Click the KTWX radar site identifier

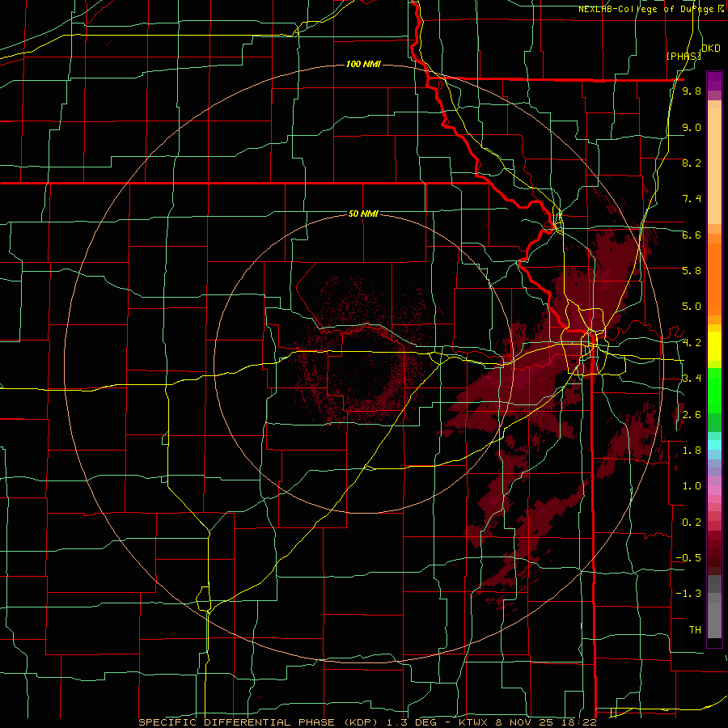pos(475,722)
